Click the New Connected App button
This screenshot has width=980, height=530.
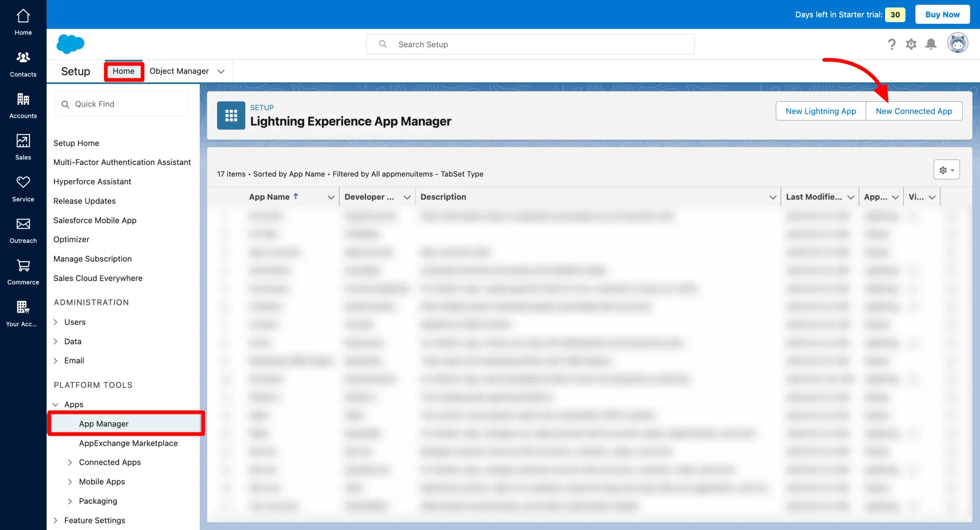(x=914, y=111)
